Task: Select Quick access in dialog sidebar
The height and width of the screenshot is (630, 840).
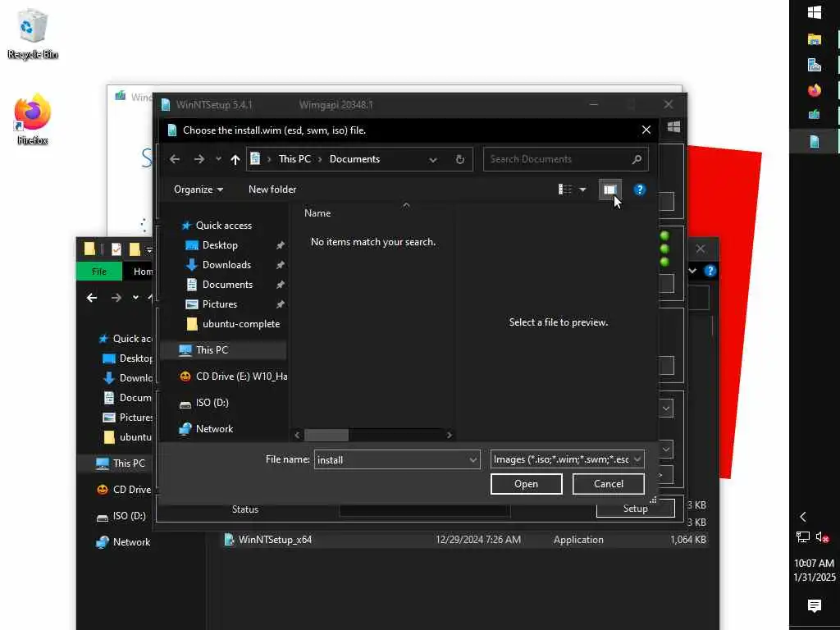Action: (223, 226)
